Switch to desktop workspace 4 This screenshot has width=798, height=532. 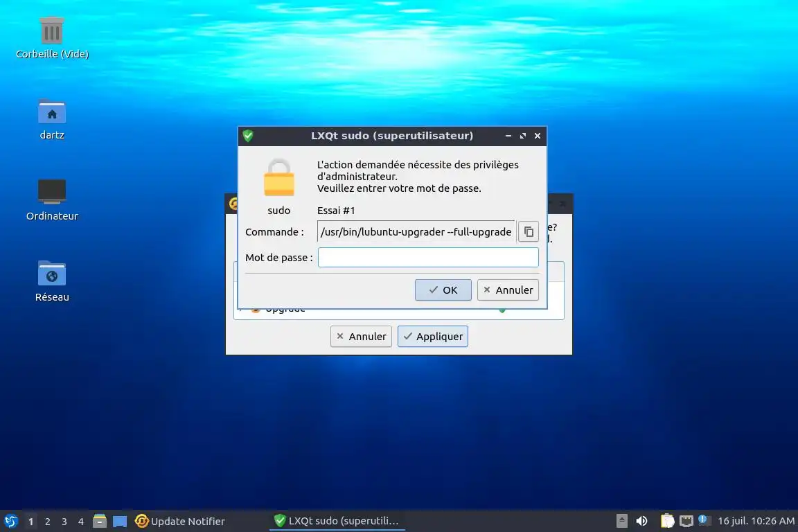(x=81, y=522)
